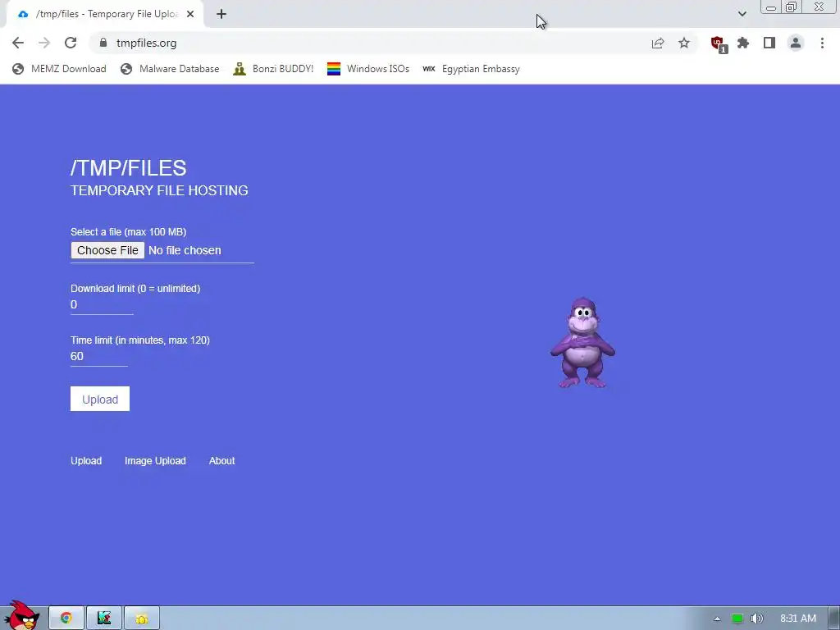
Task: Open the Upload footer link
Action: click(86, 461)
